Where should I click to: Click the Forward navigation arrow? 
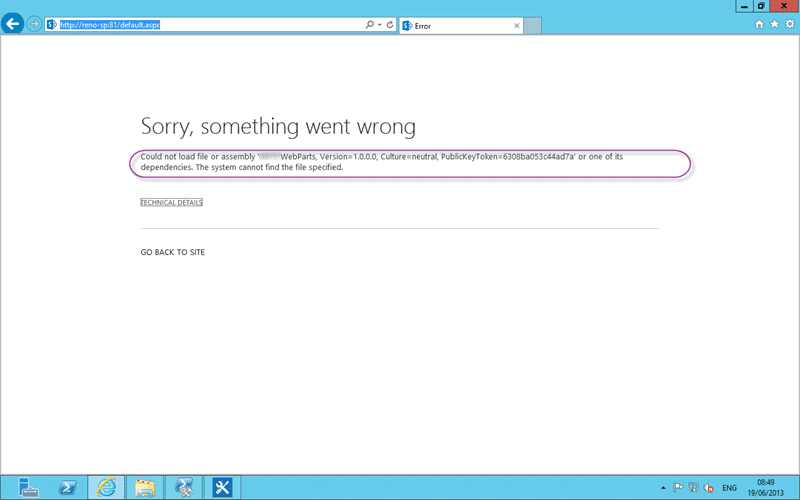34,24
